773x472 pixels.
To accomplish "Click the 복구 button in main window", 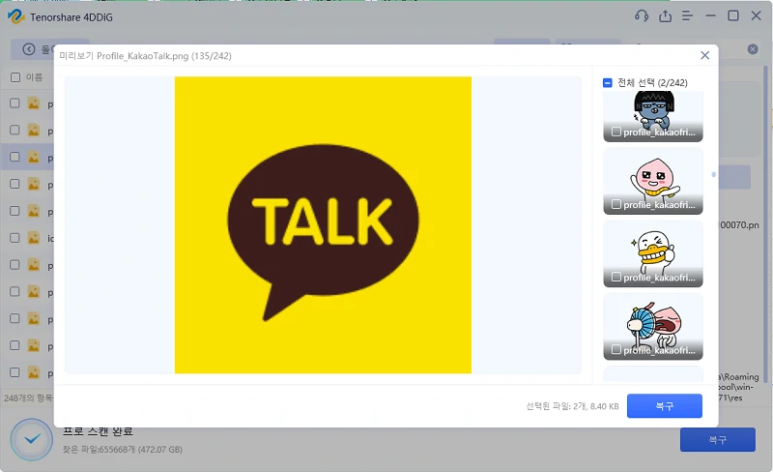I will (x=718, y=439).
